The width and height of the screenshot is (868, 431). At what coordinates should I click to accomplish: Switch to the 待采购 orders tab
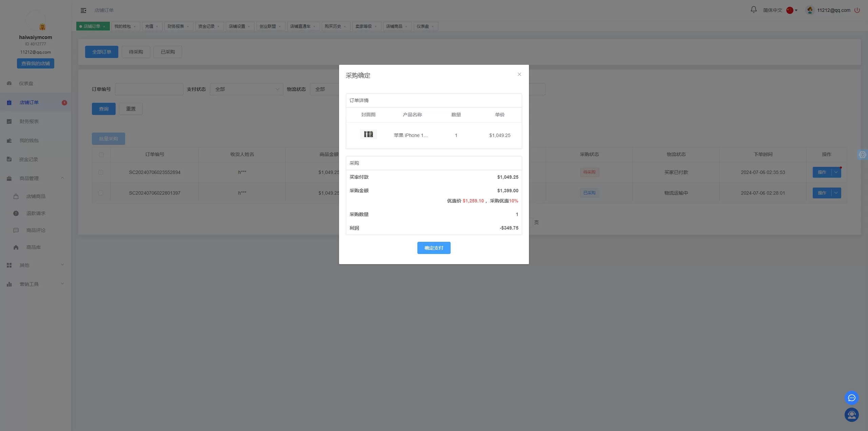(136, 52)
